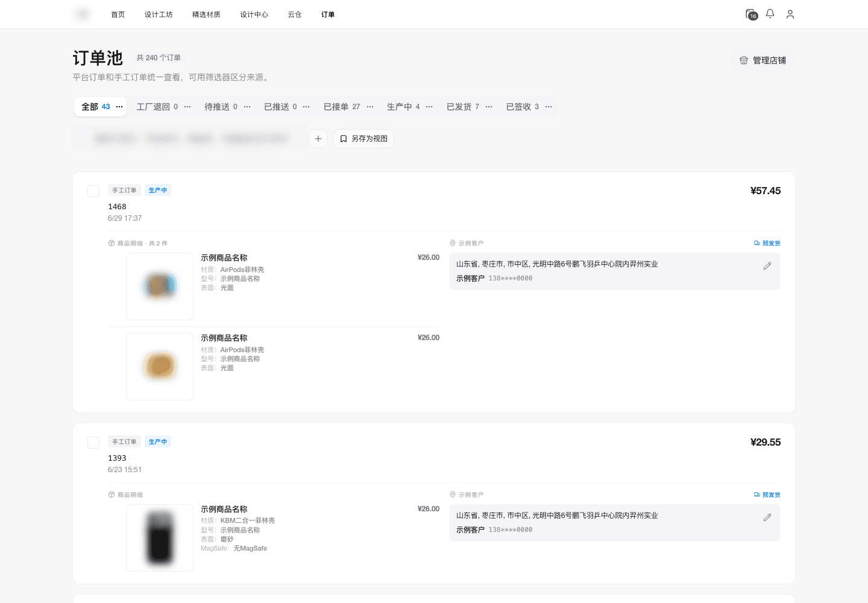Open more options on 工厂退回 tab
Image resolution: width=868 pixels, height=603 pixels.
point(187,107)
